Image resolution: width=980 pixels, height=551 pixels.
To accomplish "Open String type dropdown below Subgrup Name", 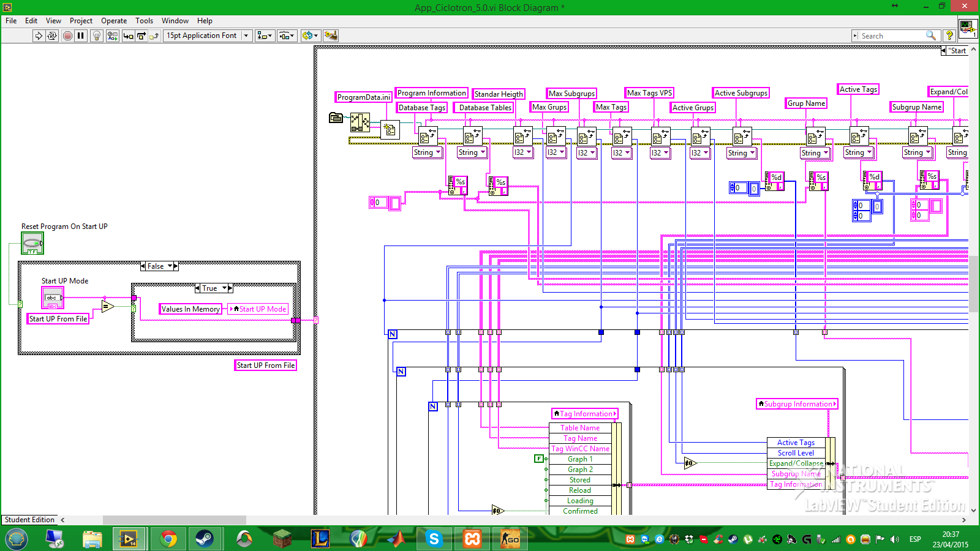I will coord(918,152).
